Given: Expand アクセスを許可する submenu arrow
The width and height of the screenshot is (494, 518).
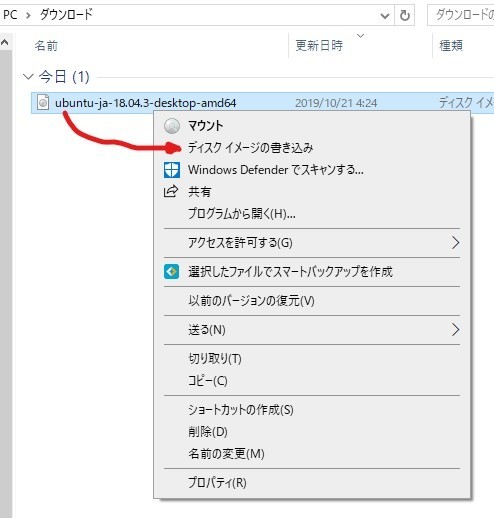Looking at the screenshot, I should [455, 243].
